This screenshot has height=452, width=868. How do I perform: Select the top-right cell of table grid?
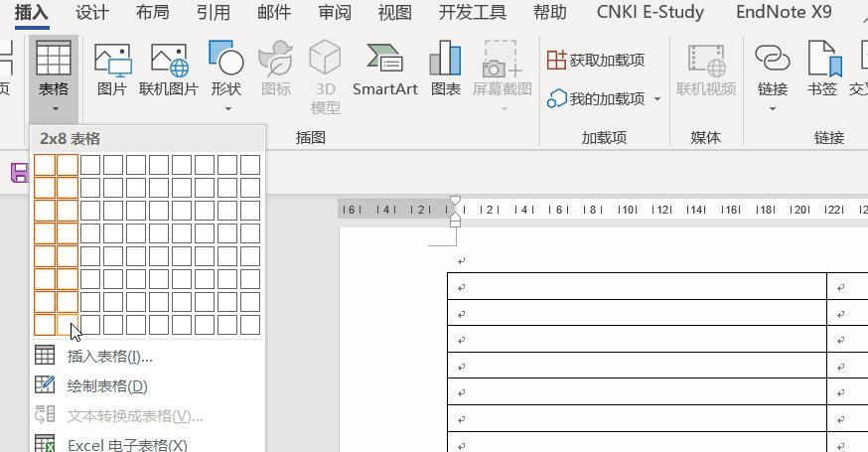pyautogui.click(x=250, y=165)
